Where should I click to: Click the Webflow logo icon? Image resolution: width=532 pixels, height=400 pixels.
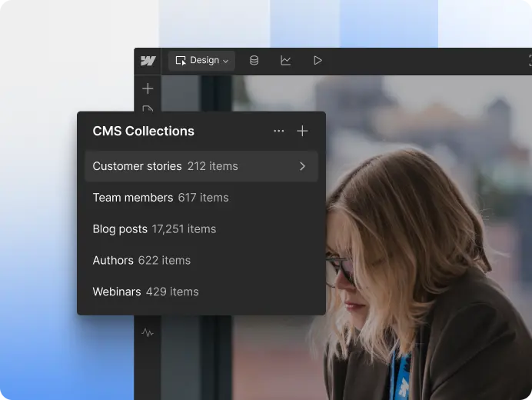click(x=148, y=61)
